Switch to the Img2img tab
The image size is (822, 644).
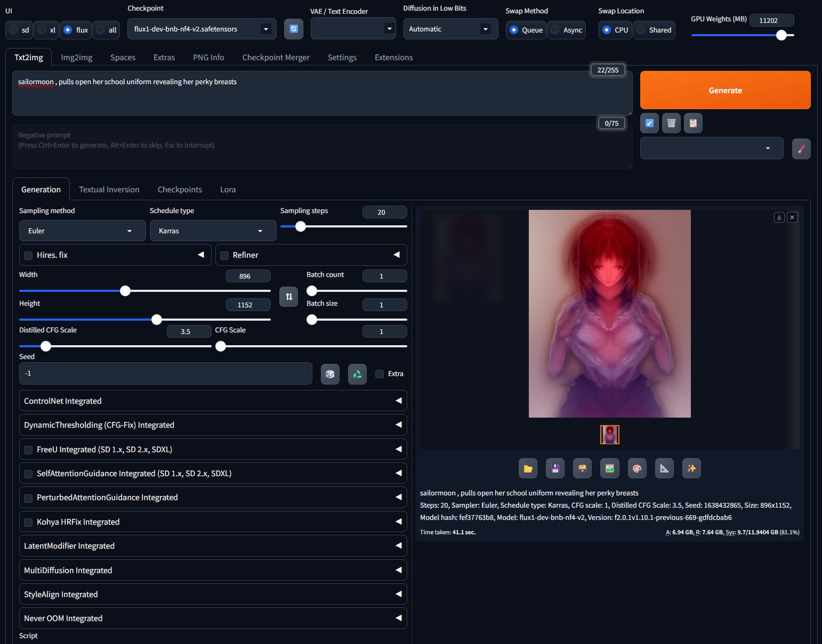76,58
